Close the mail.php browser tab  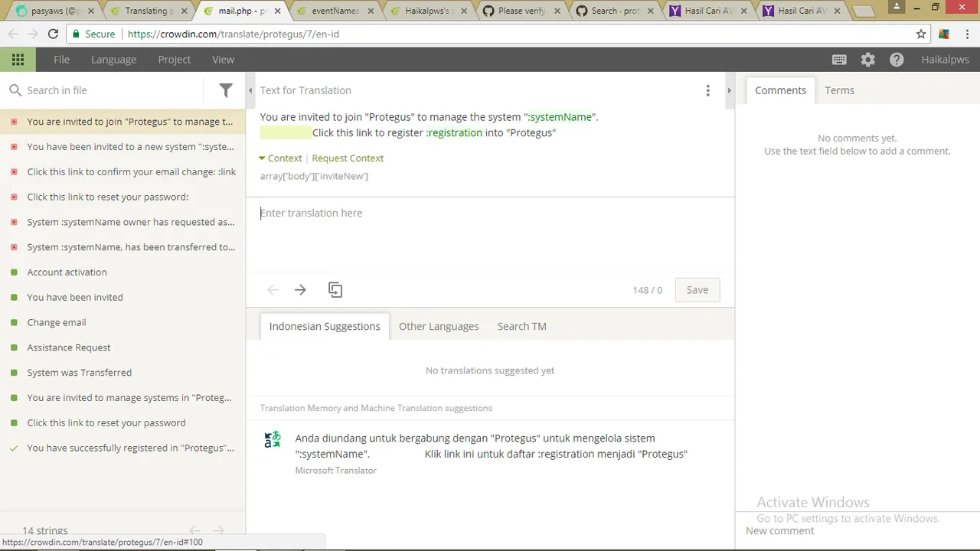click(278, 11)
